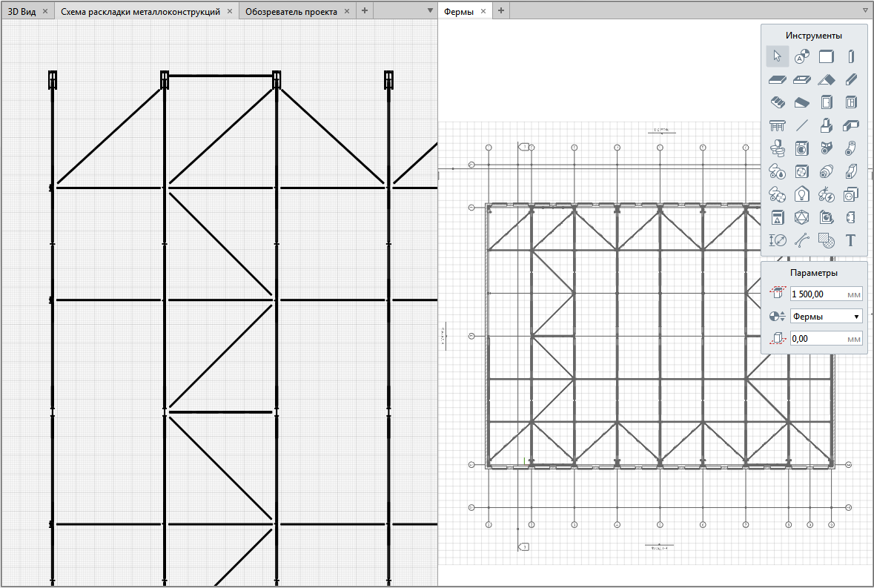
Task: Choose the Roof tool
Action: (x=826, y=79)
